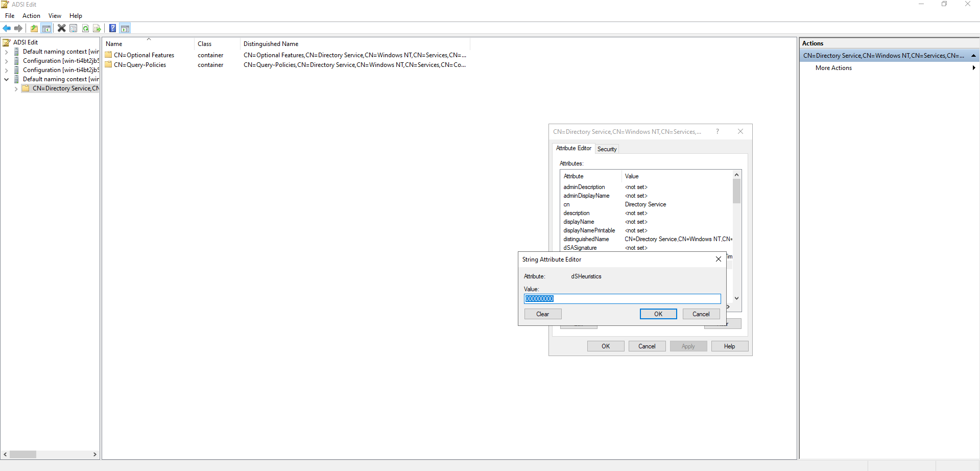Click the Back navigation arrow icon
Viewport: 980px width, 471px height.
(7, 28)
